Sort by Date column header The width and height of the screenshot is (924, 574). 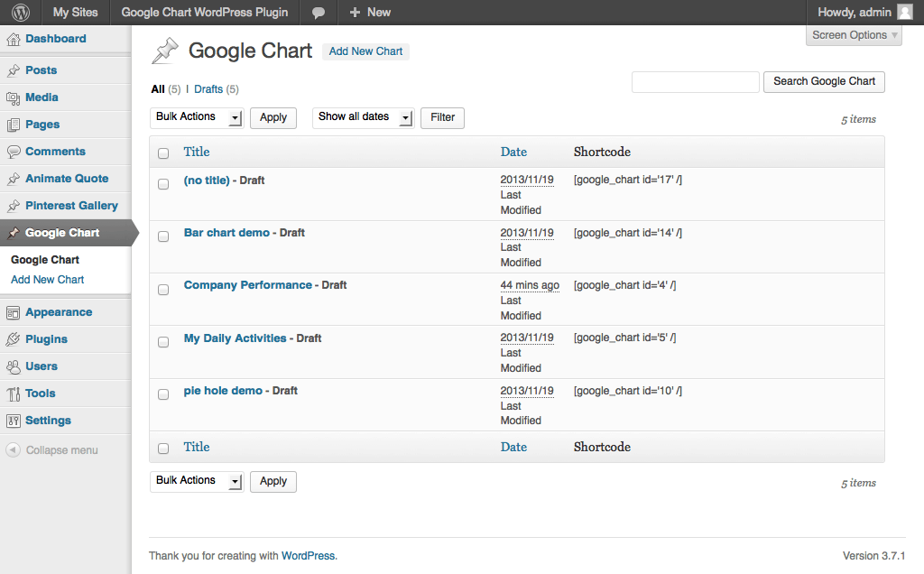click(x=513, y=152)
